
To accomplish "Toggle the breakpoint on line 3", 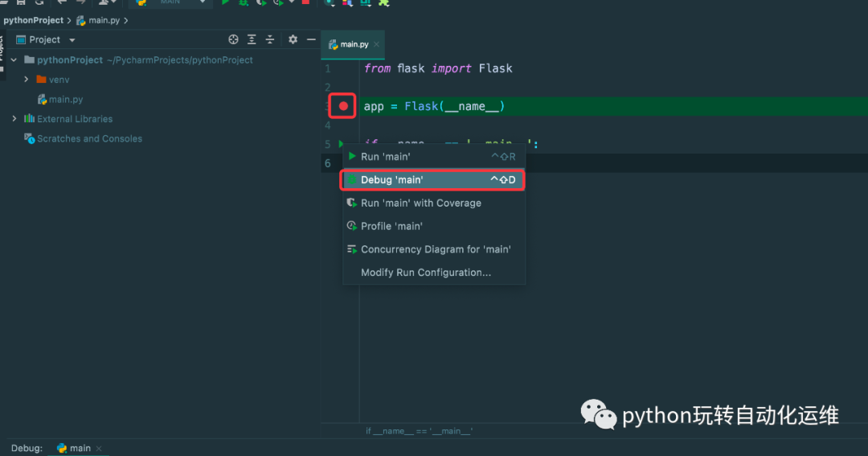I will (x=343, y=106).
